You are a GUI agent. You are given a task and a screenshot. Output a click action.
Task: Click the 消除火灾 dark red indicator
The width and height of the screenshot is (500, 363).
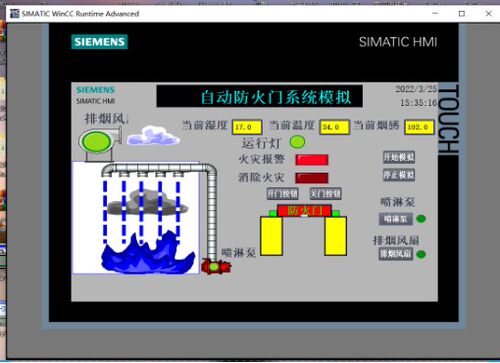(x=312, y=178)
